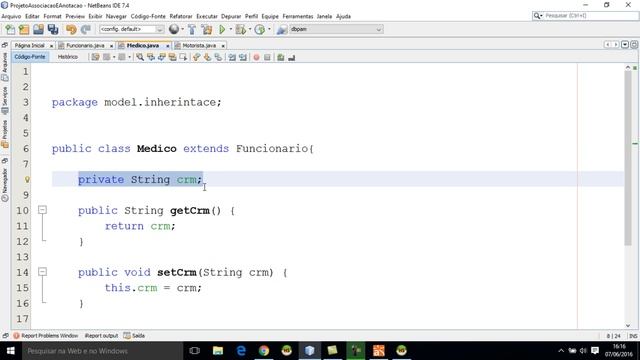This screenshot has height=360, width=640.
Task: Click the Find Next Occurrence icon
Action: click(162, 58)
